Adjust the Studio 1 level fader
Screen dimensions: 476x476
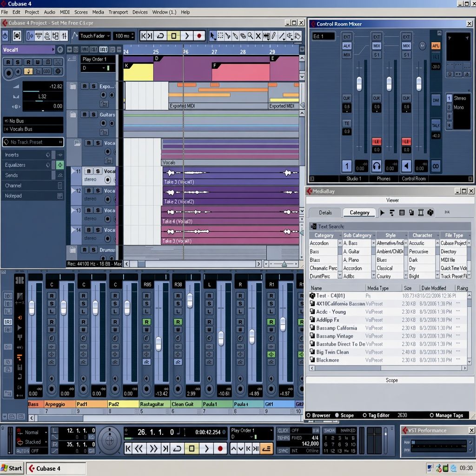point(359,84)
